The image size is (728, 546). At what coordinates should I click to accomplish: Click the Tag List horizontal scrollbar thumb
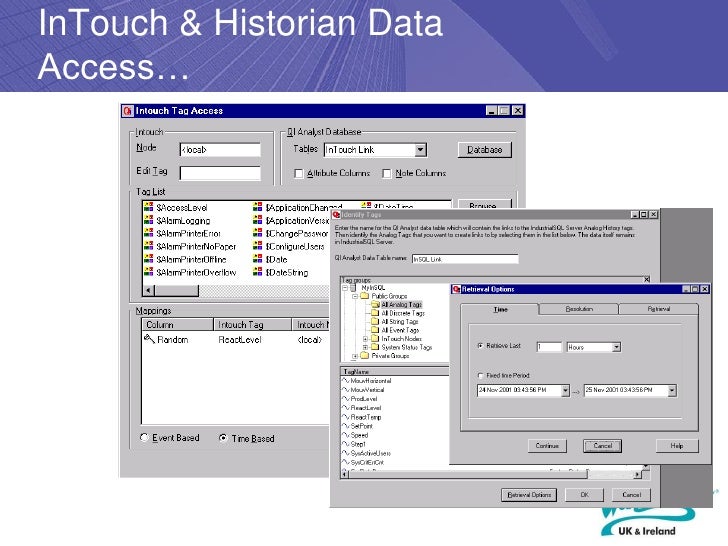click(x=176, y=290)
